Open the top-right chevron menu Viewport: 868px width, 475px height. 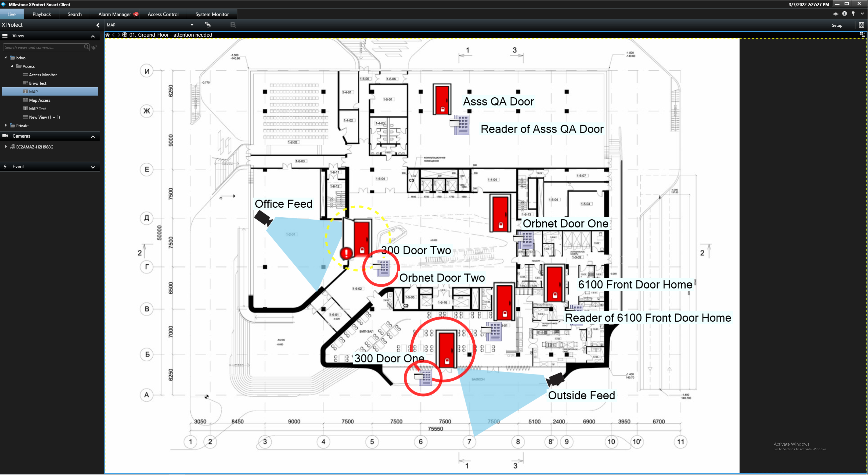pos(862,14)
